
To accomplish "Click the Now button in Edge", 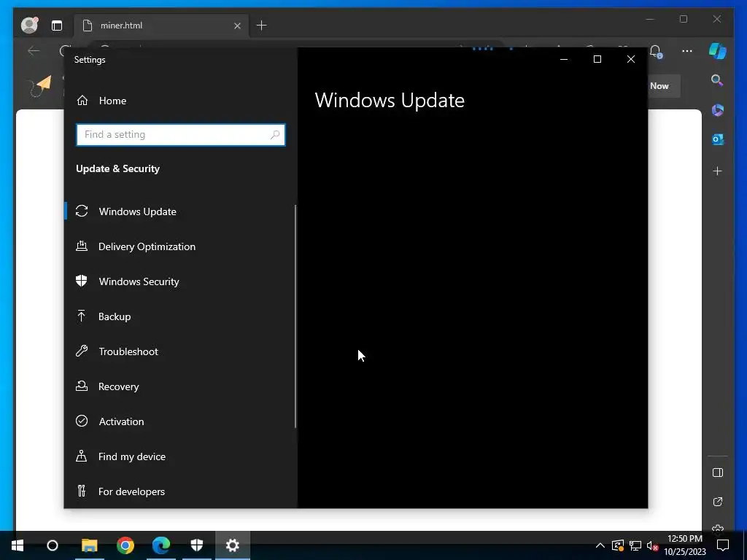I will (663, 86).
